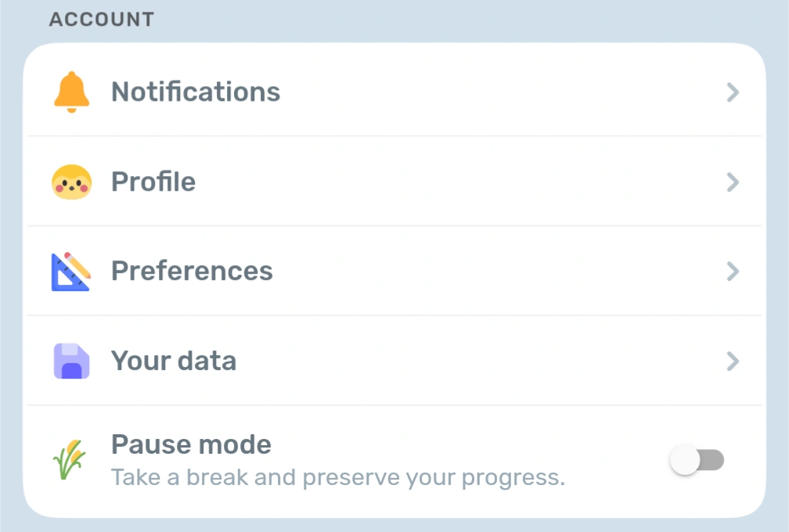789x532 pixels.
Task: Click the text 'Take a break and preserve your progress'
Action: tap(337, 476)
